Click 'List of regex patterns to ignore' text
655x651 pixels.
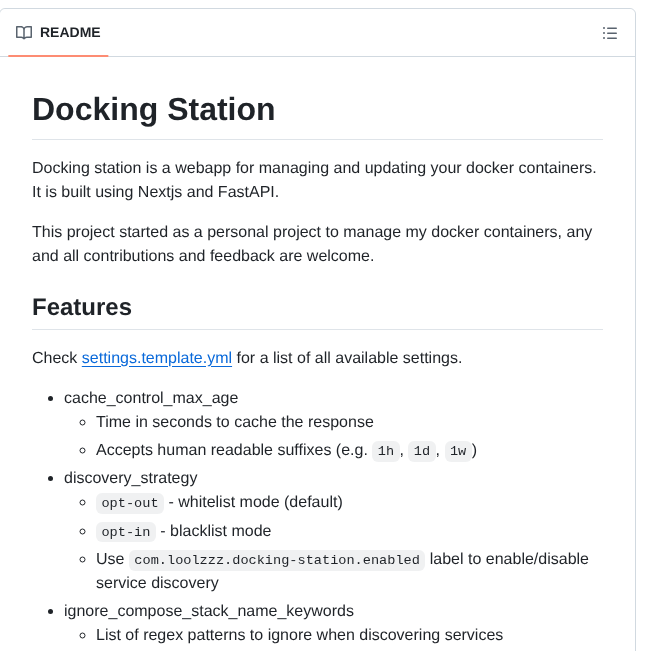coord(299,634)
